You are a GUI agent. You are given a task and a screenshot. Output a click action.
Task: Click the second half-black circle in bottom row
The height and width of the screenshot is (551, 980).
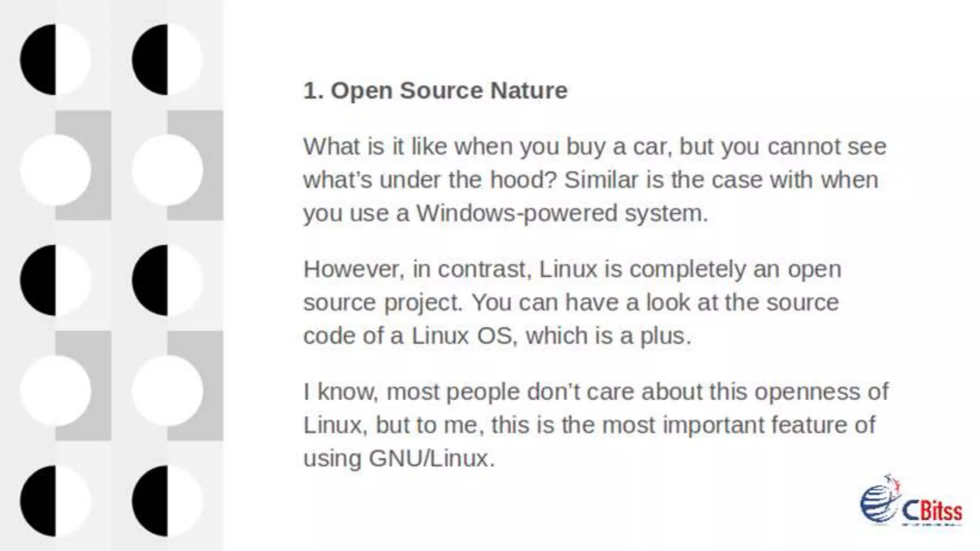(x=167, y=501)
